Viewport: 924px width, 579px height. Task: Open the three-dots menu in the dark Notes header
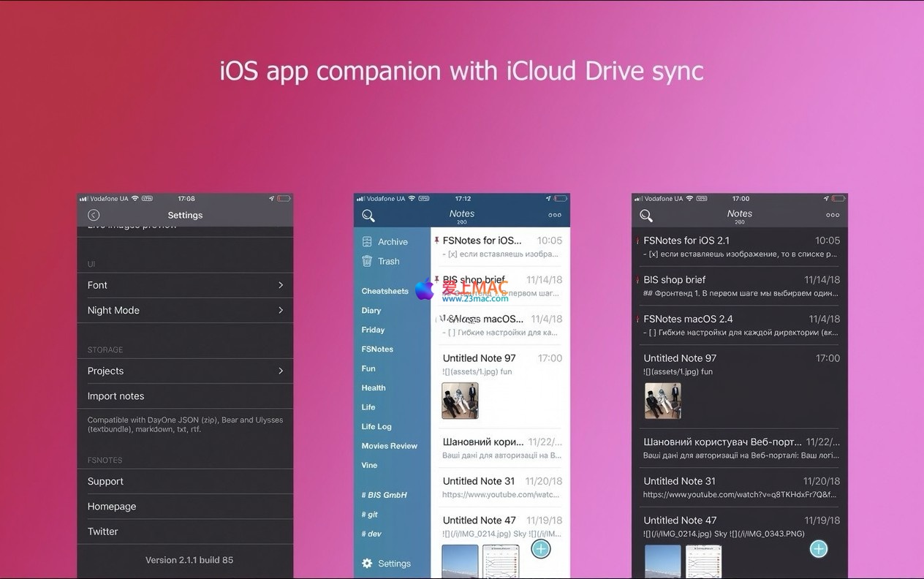coord(832,216)
